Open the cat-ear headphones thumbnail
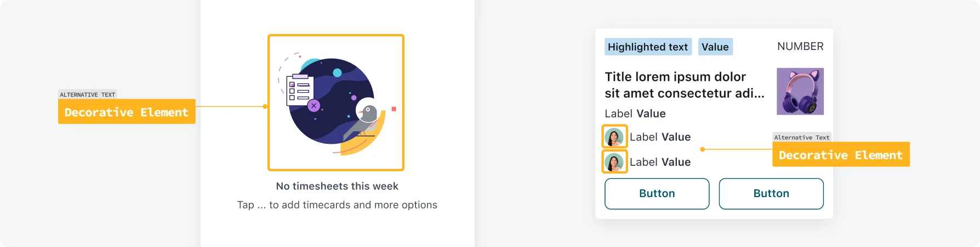Image resolution: width=980 pixels, height=247 pixels. (800, 91)
